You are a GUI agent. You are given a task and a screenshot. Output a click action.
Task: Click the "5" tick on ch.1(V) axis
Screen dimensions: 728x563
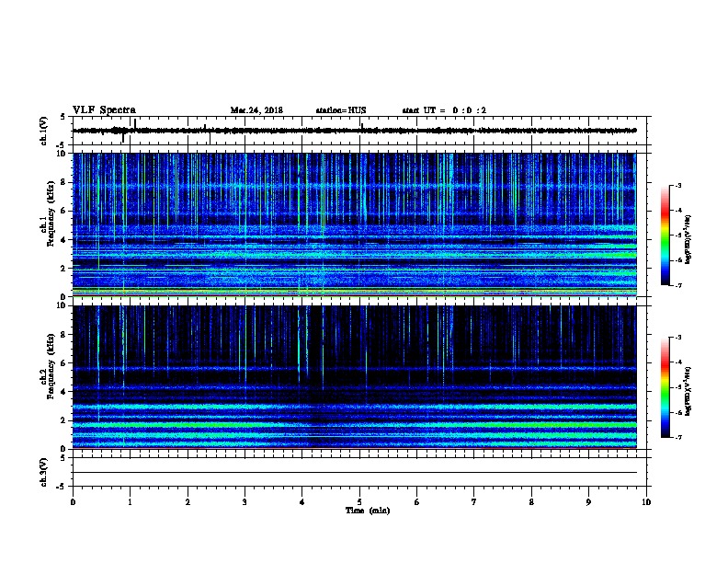(x=63, y=117)
